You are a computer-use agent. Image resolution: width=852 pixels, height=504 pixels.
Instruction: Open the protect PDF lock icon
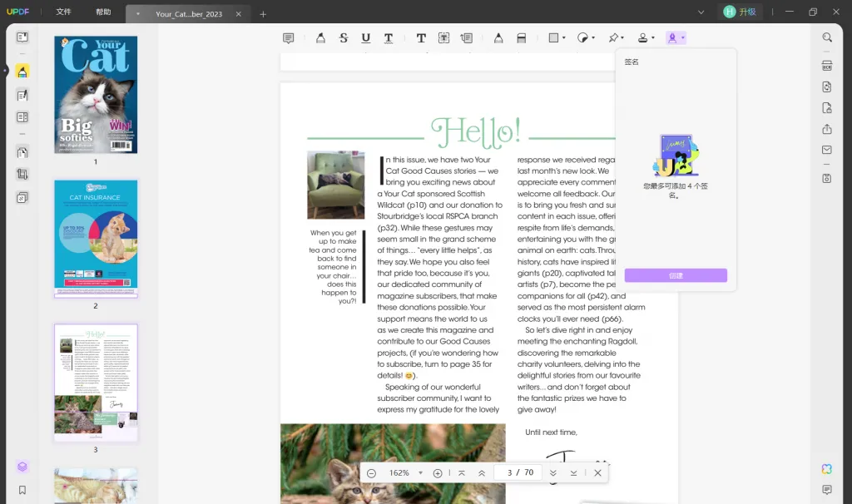827,108
